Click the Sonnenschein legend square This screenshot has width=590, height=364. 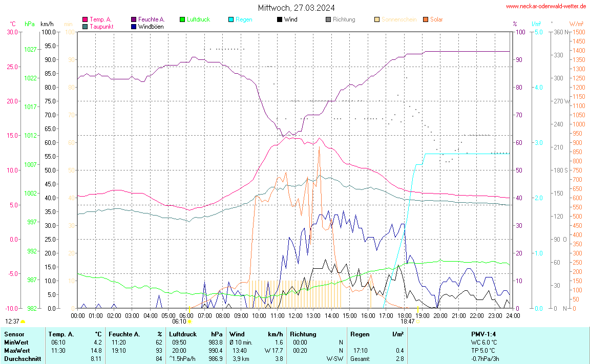click(x=377, y=20)
